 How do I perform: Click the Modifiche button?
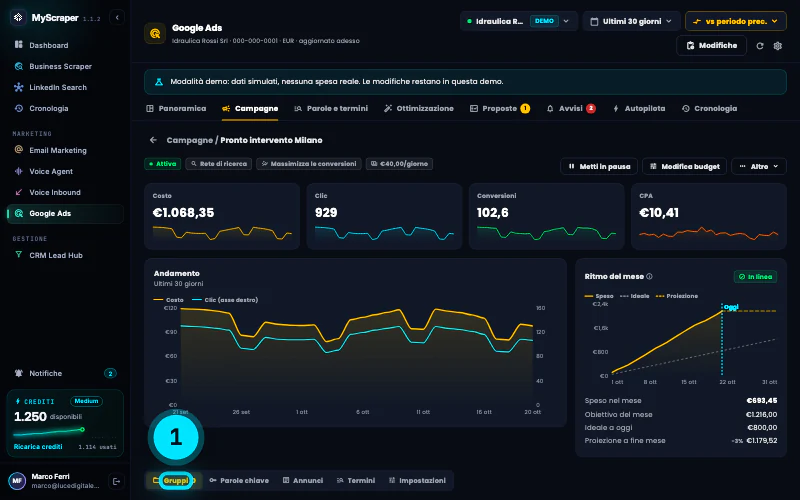tap(711, 45)
